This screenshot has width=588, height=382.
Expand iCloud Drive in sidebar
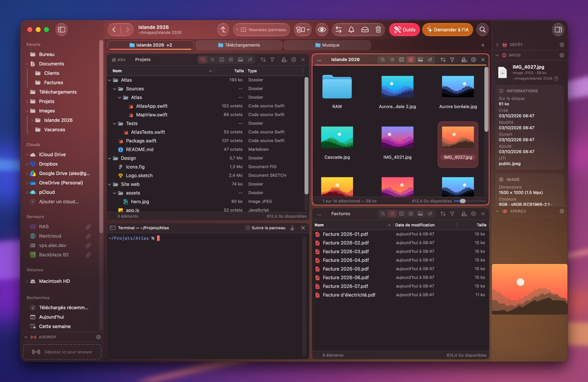coord(27,155)
